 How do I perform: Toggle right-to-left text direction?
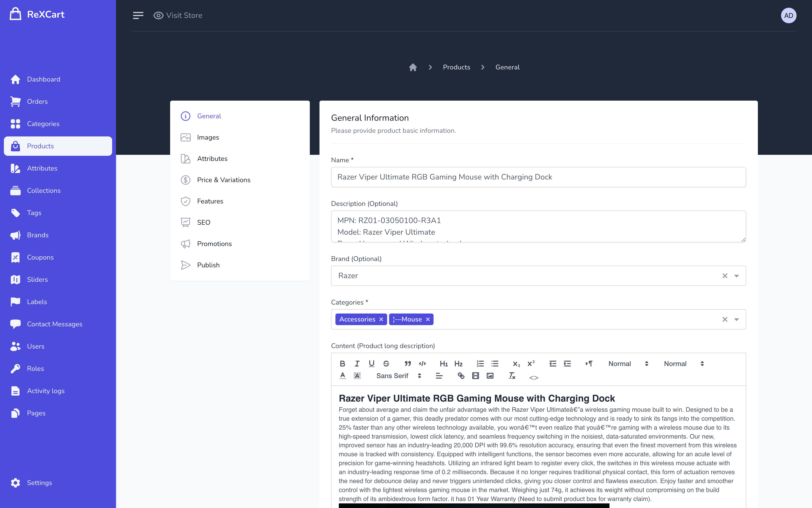pos(589,364)
